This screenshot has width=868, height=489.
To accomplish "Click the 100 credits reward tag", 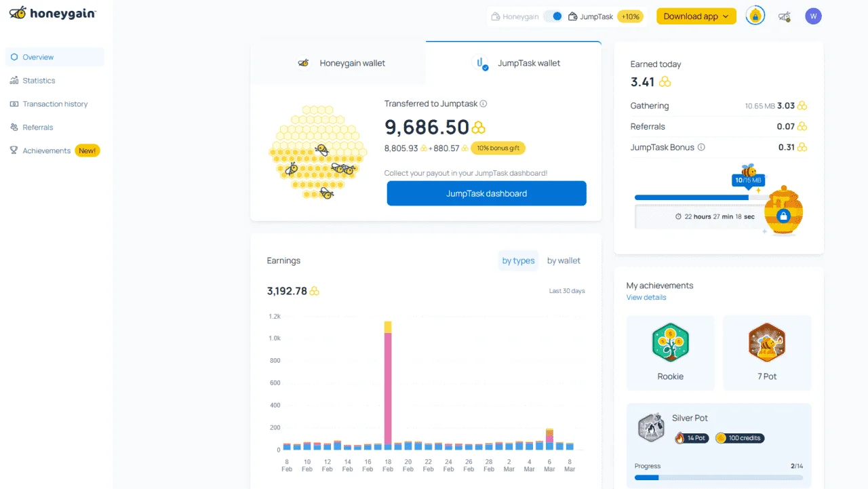I will click(740, 438).
